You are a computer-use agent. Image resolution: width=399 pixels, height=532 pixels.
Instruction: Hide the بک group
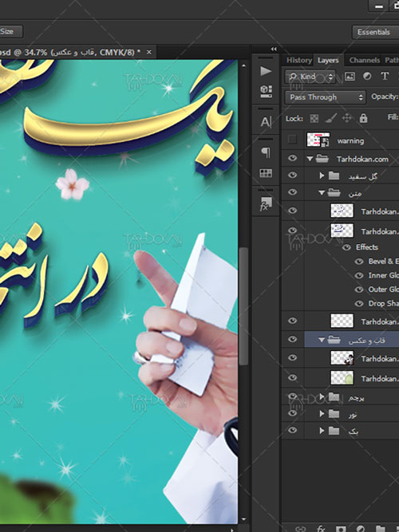(x=292, y=430)
